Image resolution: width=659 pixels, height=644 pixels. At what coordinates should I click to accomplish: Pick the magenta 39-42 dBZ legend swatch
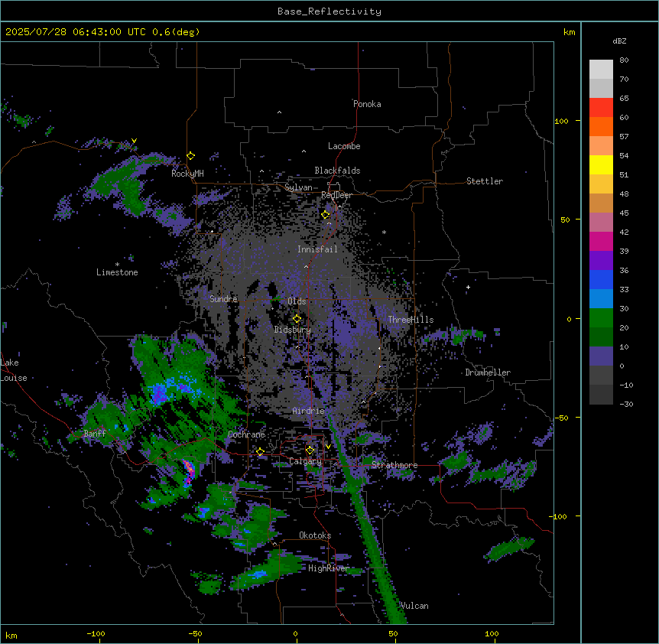tap(601, 241)
